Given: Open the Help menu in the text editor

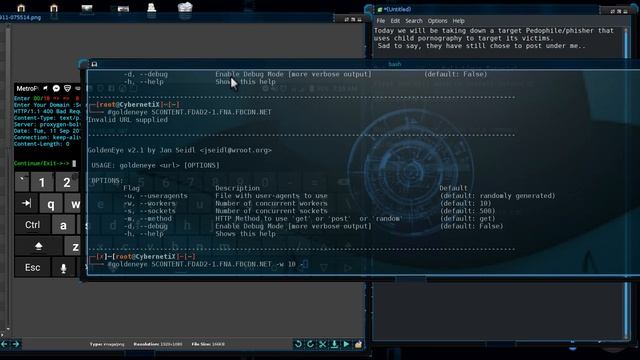Looking at the screenshot, I should [458, 21].
